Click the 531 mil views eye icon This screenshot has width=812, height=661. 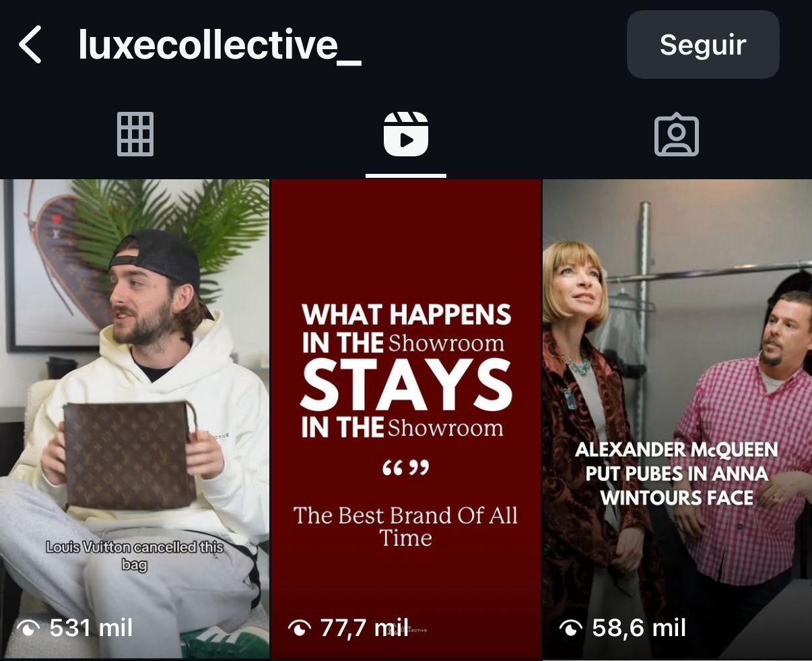(28, 629)
